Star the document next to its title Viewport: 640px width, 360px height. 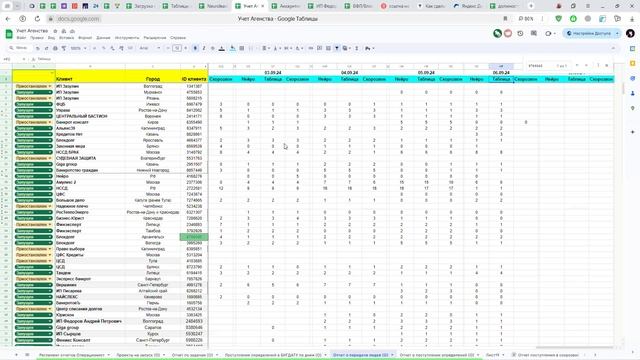[x=55, y=31]
